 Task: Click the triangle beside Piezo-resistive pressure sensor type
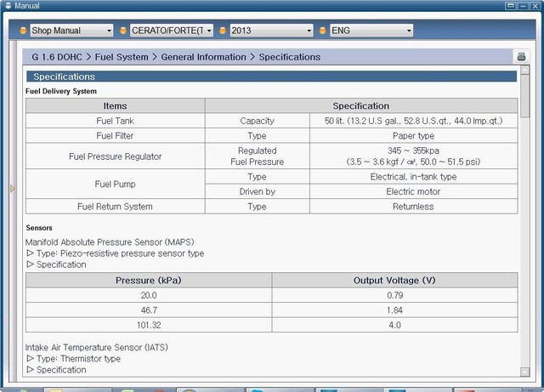tap(30, 253)
